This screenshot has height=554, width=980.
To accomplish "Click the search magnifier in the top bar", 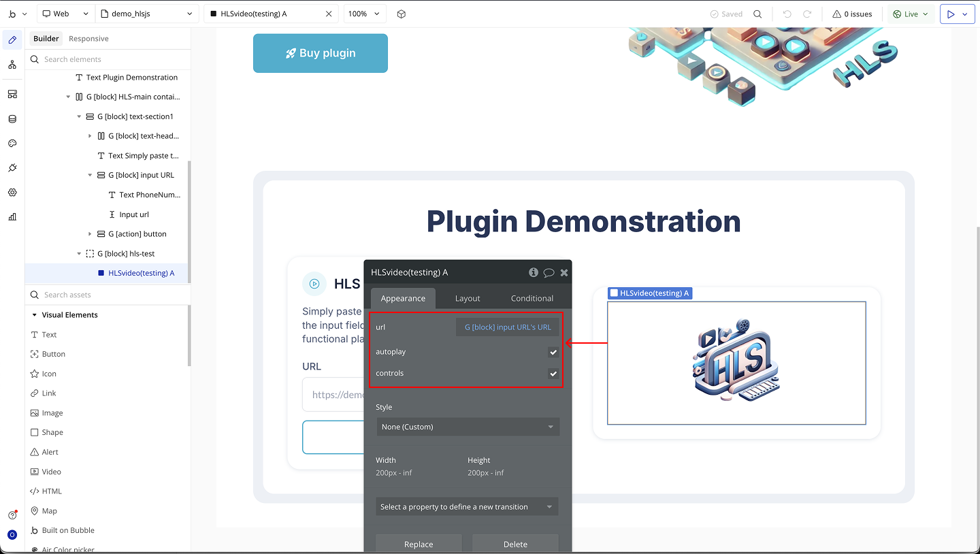I will pos(757,14).
